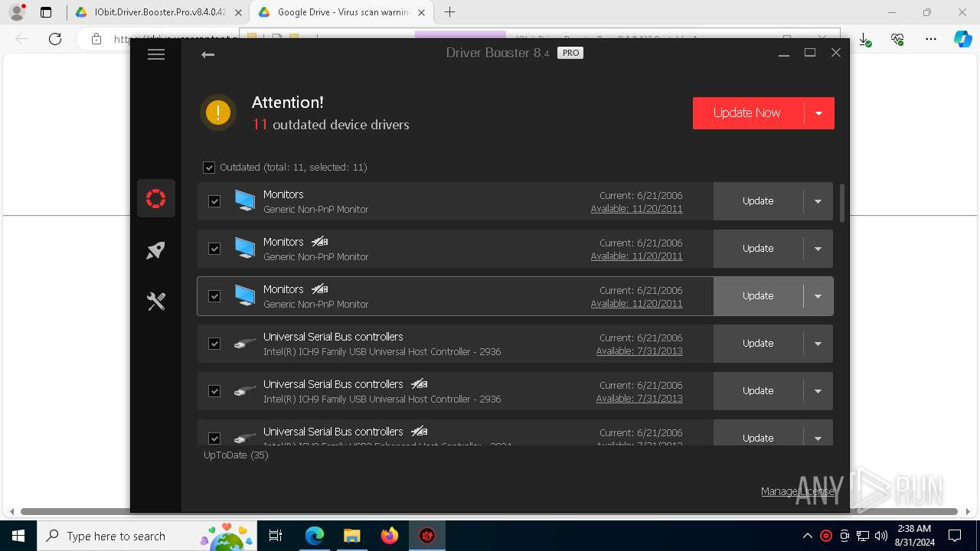Open File Explorer from the taskbar
This screenshot has width=980, height=551.
coord(352,536)
